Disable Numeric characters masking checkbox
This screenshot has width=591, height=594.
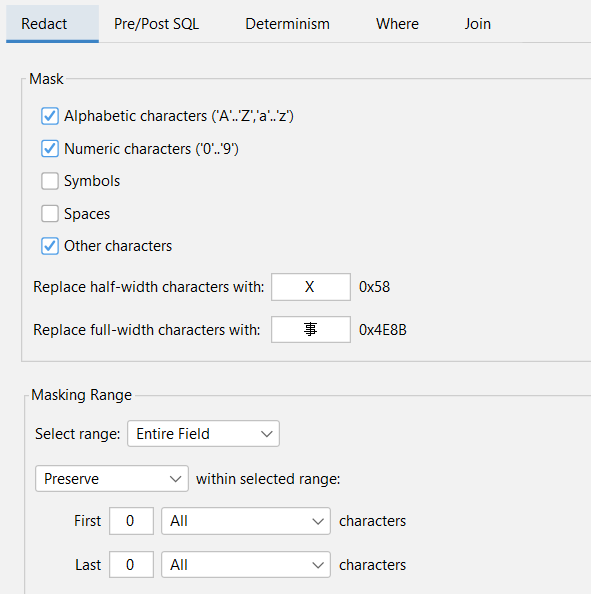click(50, 148)
